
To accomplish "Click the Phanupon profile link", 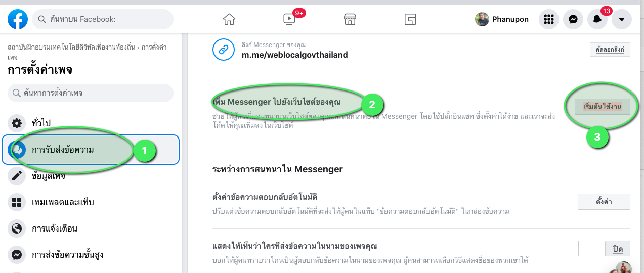I will click(502, 19).
